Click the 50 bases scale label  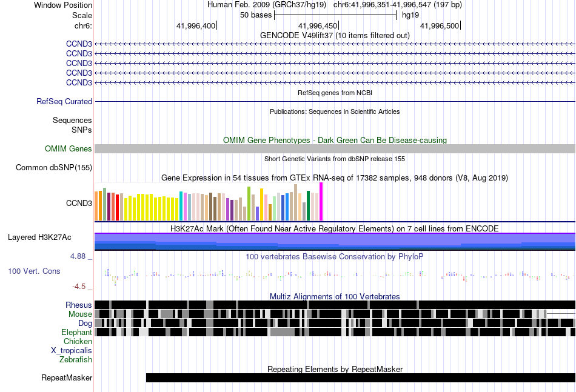click(256, 15)
